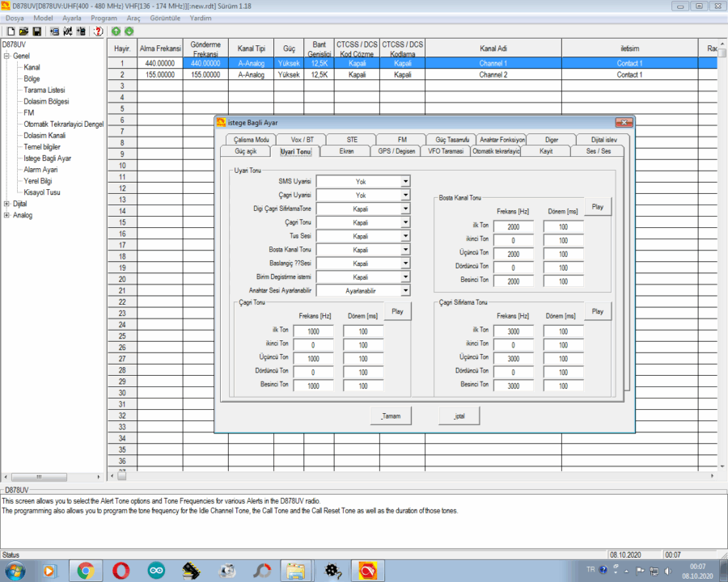Launch Opera browser from taskbar

click(x=121, y=571)
